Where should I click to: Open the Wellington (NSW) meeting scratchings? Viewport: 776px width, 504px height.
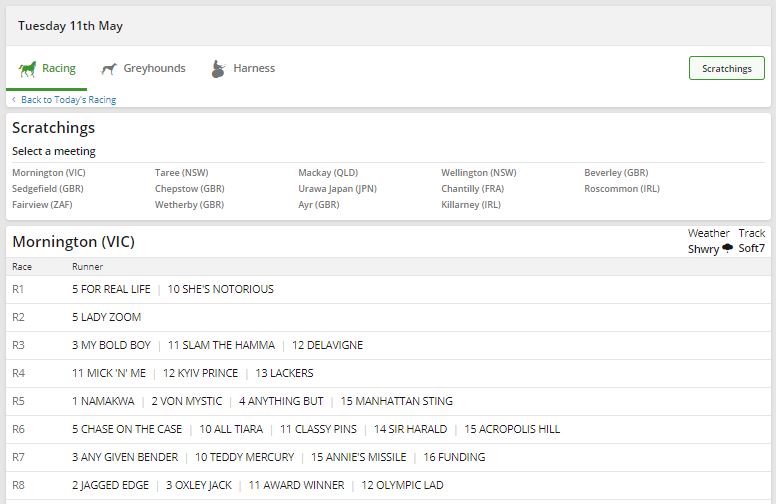pos(478,173)
